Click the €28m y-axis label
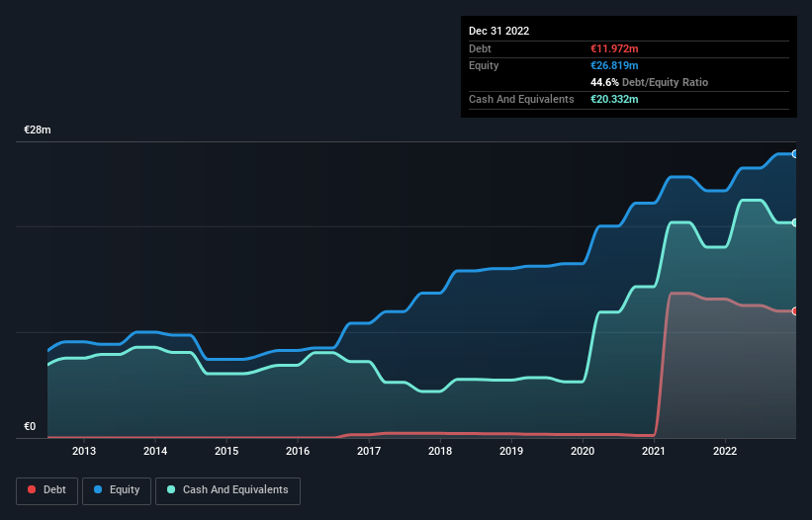 click(x=38, y=130)
